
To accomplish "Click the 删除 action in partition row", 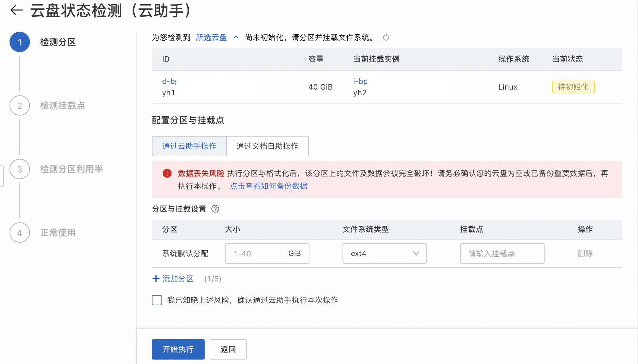I will point(585,253).
